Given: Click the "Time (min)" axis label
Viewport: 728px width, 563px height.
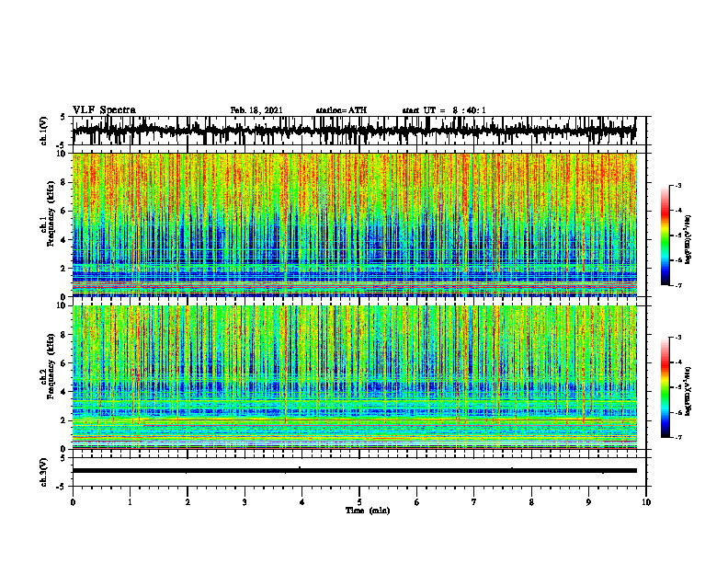Looking at the screenshot, I should point(368,511).
